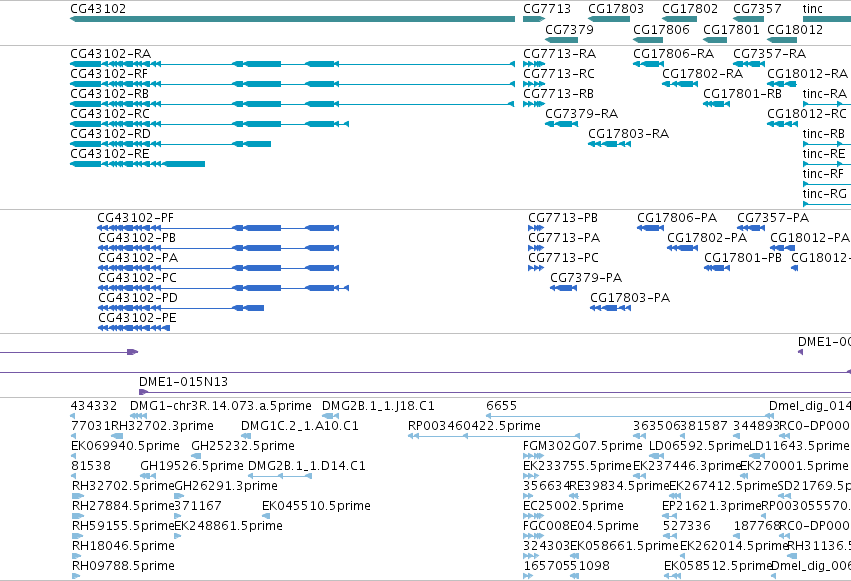This screenshot has height=581, width=851.
Task: Select EST DMG1C.2_1.A10.C1
Action: (x=246, y=436)
